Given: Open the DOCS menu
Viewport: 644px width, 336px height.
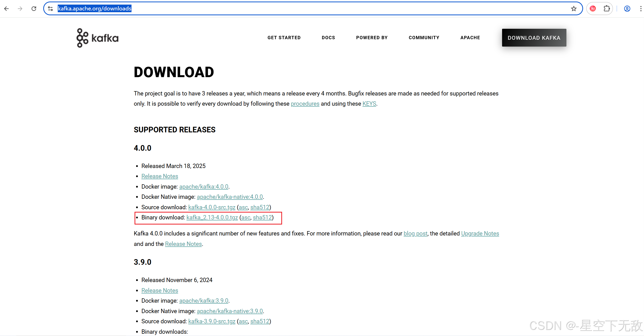Looking at the screenshot, I should tap(328, 38).
